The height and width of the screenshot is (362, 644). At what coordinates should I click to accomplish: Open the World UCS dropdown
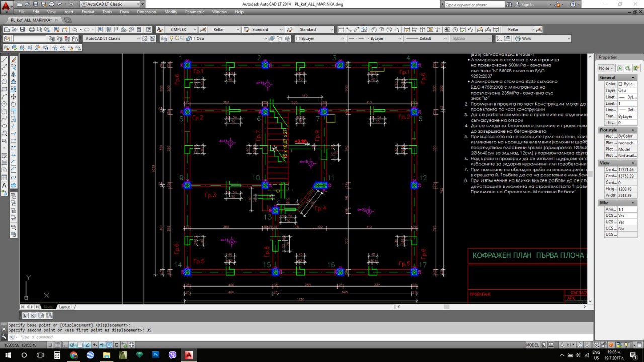point(568,39)
